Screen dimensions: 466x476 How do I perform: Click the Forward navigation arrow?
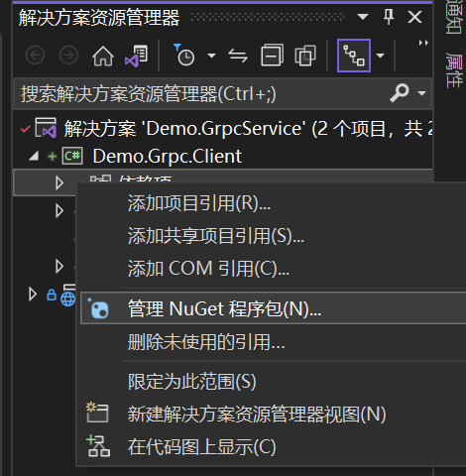[x=68, y=56]
